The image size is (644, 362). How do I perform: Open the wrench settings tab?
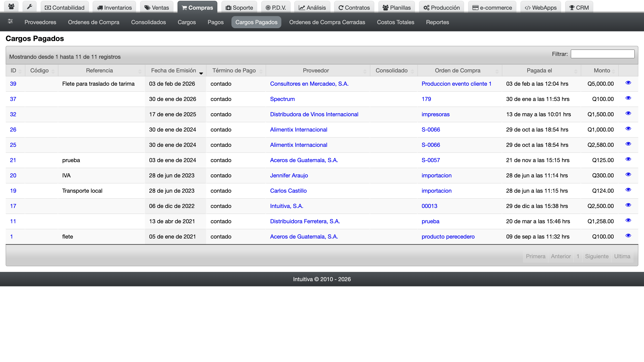(x=30, y=7)
